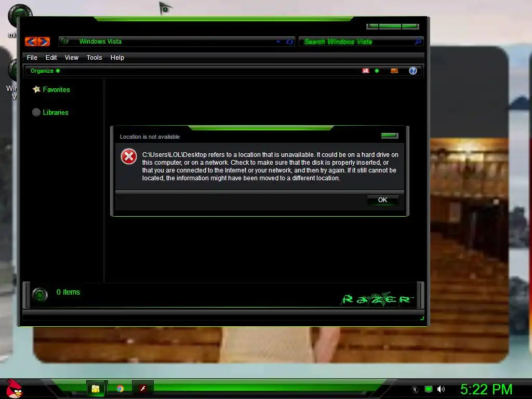Open the Tools menu
532x399 pixels.
95,57
